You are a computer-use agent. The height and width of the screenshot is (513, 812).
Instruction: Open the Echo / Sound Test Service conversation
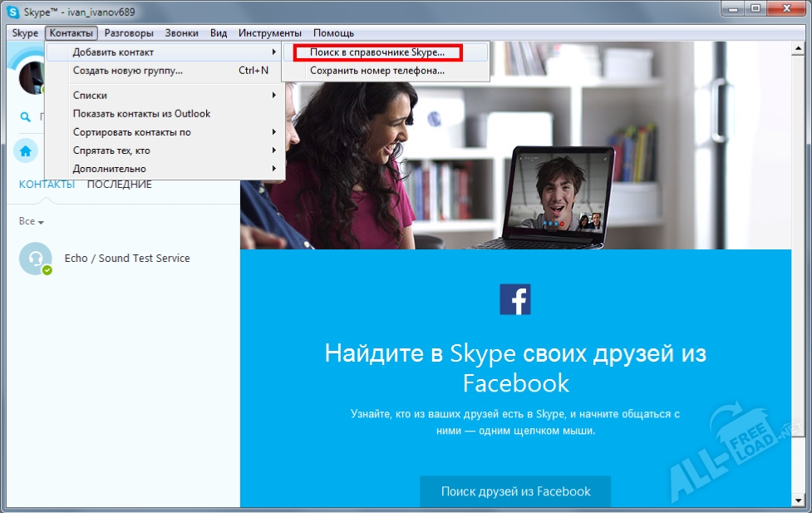point(125,259)
